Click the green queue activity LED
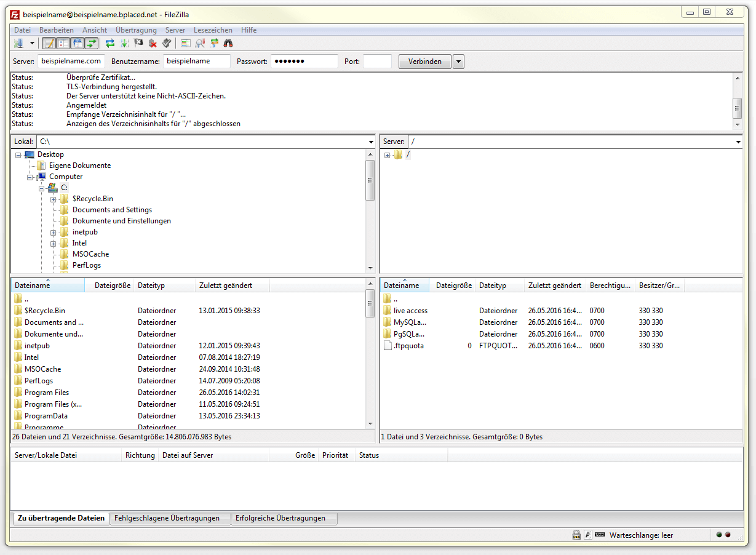 tap(719, 535)
